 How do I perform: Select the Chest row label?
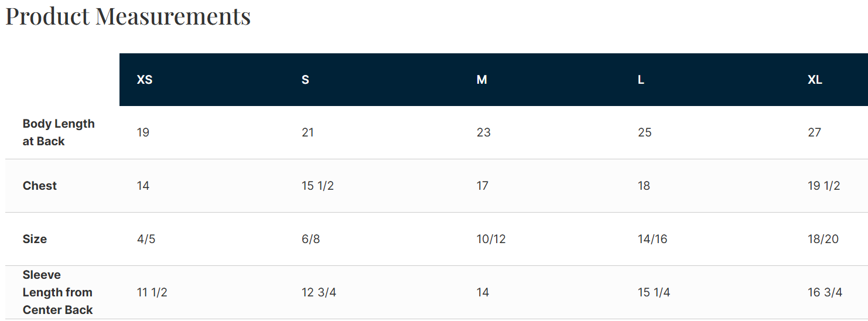click(x=40, y=186)
